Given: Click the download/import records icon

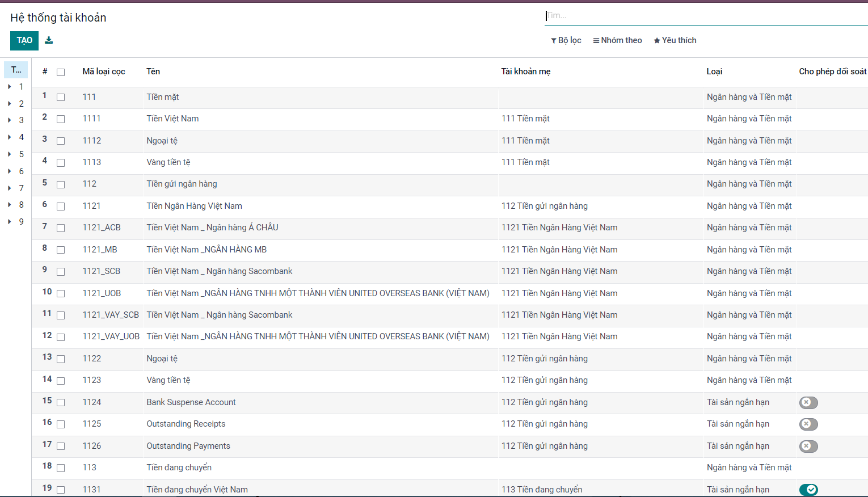Looking at the screenshot, I should click(x=49, y=40).
